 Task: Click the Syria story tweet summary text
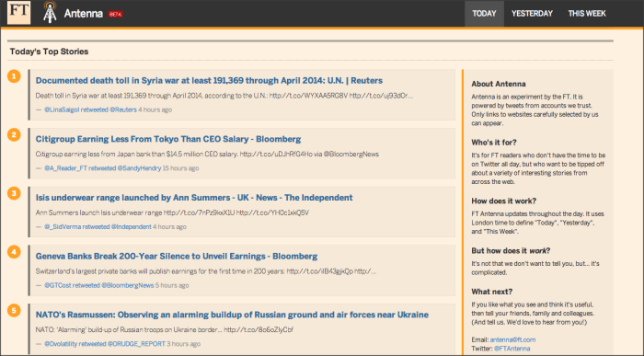pos(224,96)
